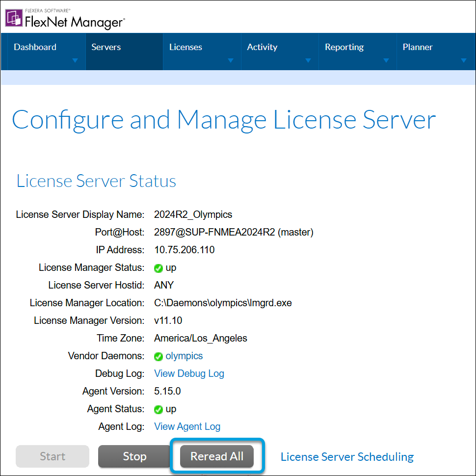Click the 'up' text for License Manager Status
This screenshot has height=476, width=476.
(x=171, y=268)
